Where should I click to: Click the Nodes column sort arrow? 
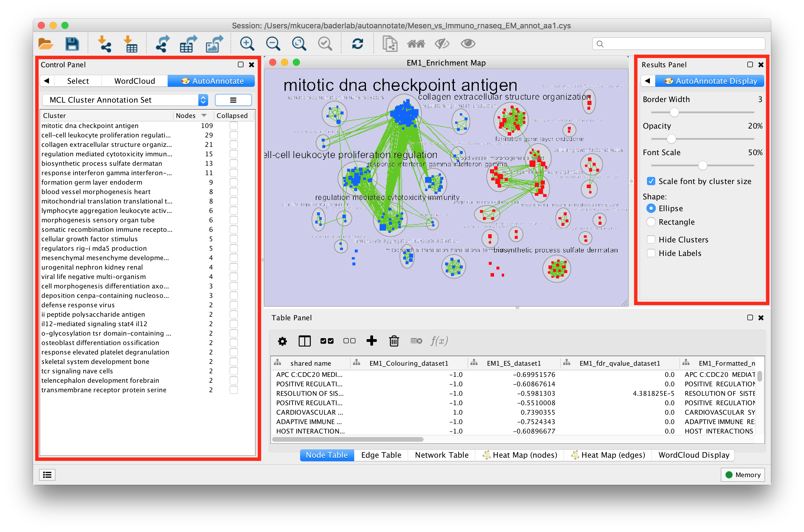click(x=204, y=115)
